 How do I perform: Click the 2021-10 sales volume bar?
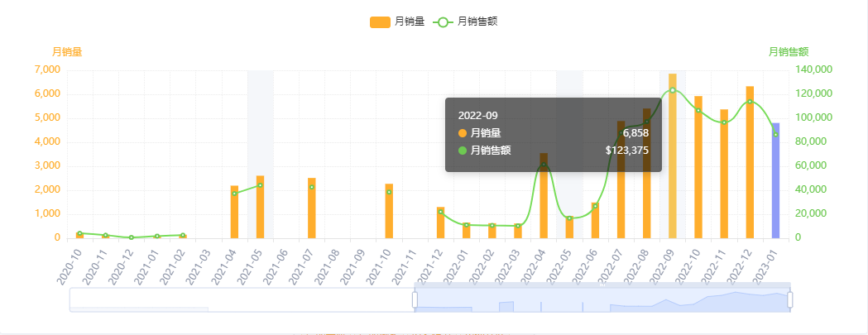tap(389, 211)
